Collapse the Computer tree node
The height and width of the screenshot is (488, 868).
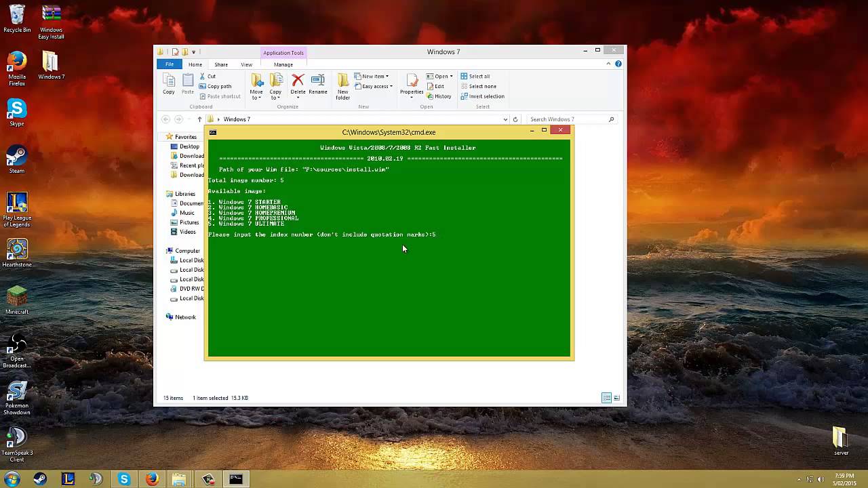coord(169,251)
